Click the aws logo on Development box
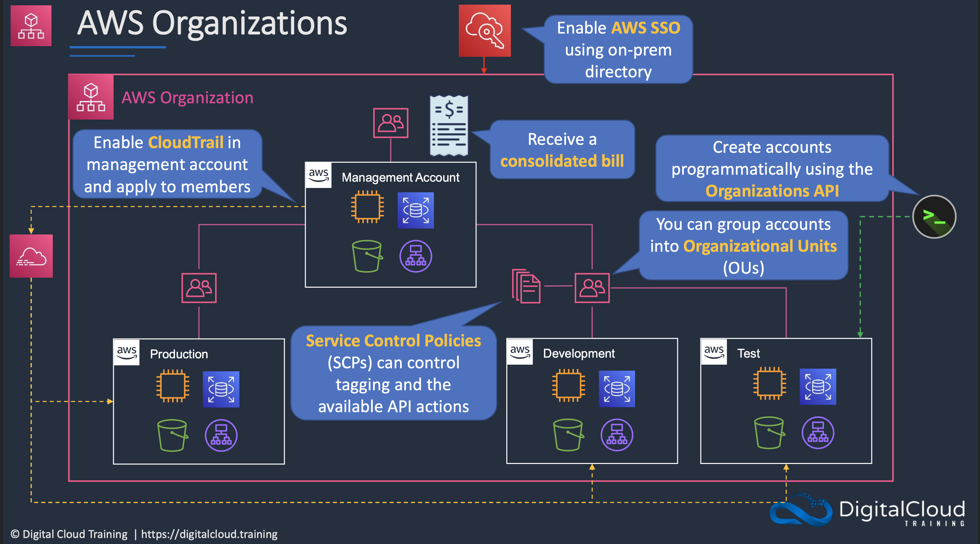Viewport: 980px width, 544px height. (520, 352)
